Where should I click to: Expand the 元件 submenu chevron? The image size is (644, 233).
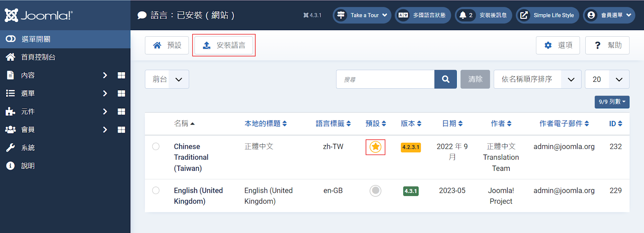[x=105, y=112]
